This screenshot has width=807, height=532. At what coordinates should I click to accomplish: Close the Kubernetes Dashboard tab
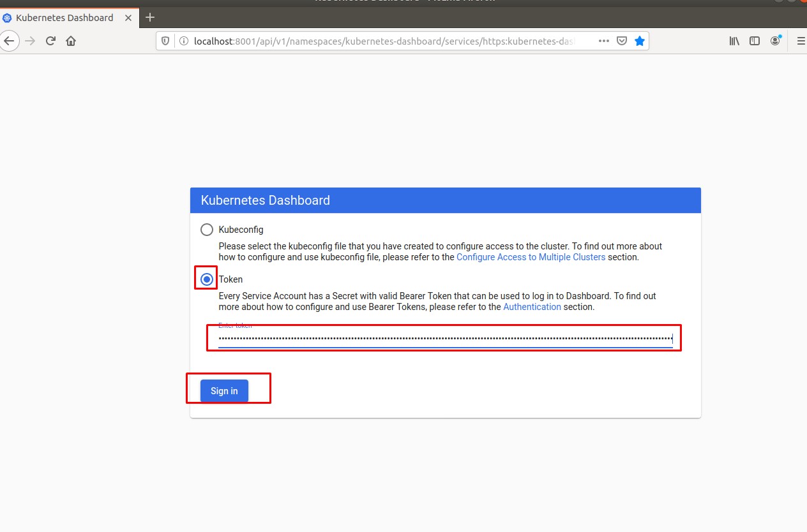point(128,18)
